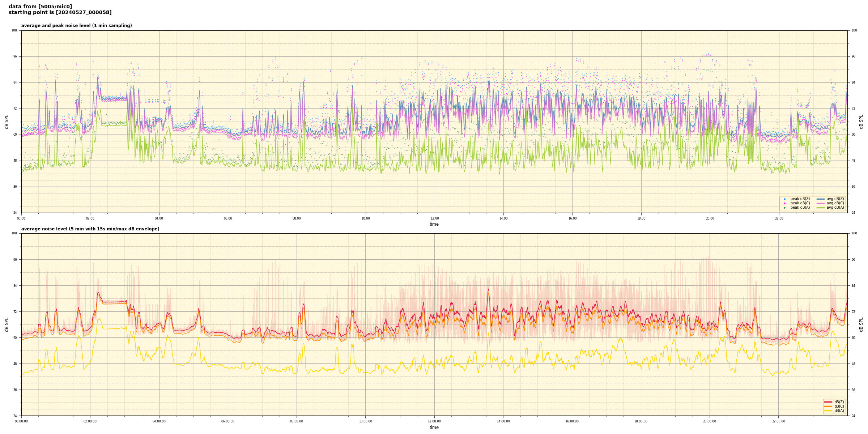Click the 22:00 tick label on upper chart
Image resolution: width=868 pixels, height=434 pixels.
click(x=779, y=218)
